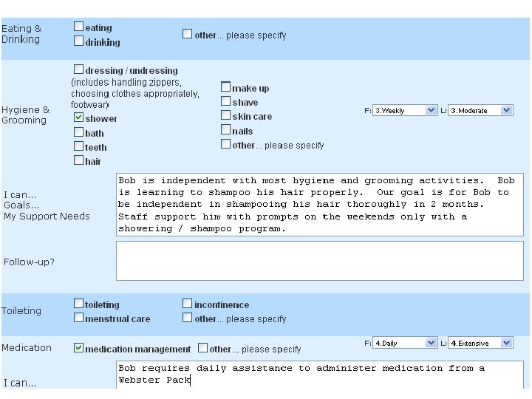Tick the make up checkbox
This screenshot has height=399, width=532.
pos(225,87)
